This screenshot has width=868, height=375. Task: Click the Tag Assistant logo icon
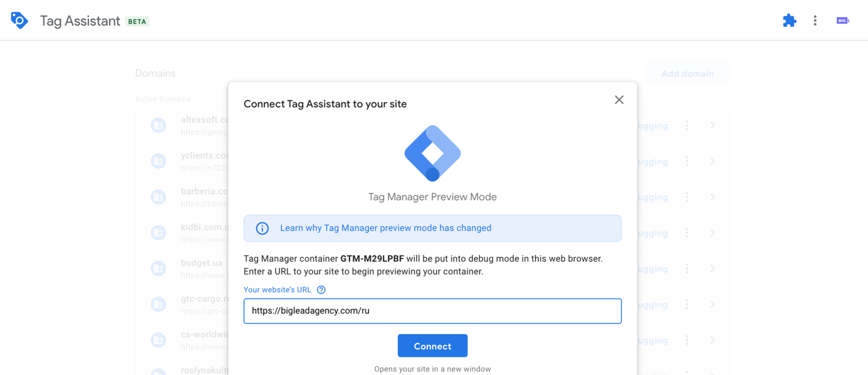(19, 21)
